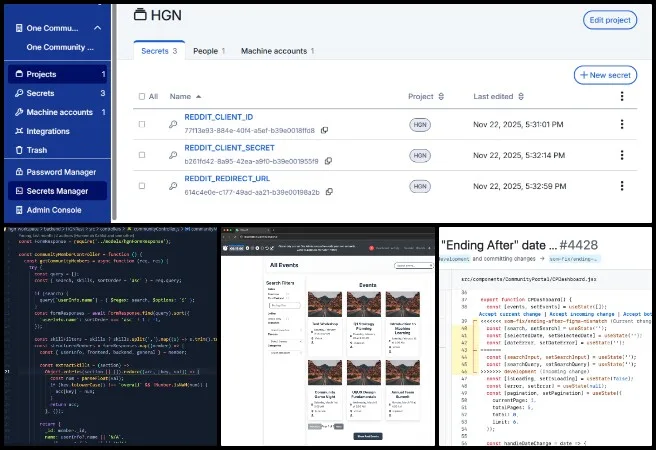
Task: Open the Trash in the sidebar
Action: 57,150
